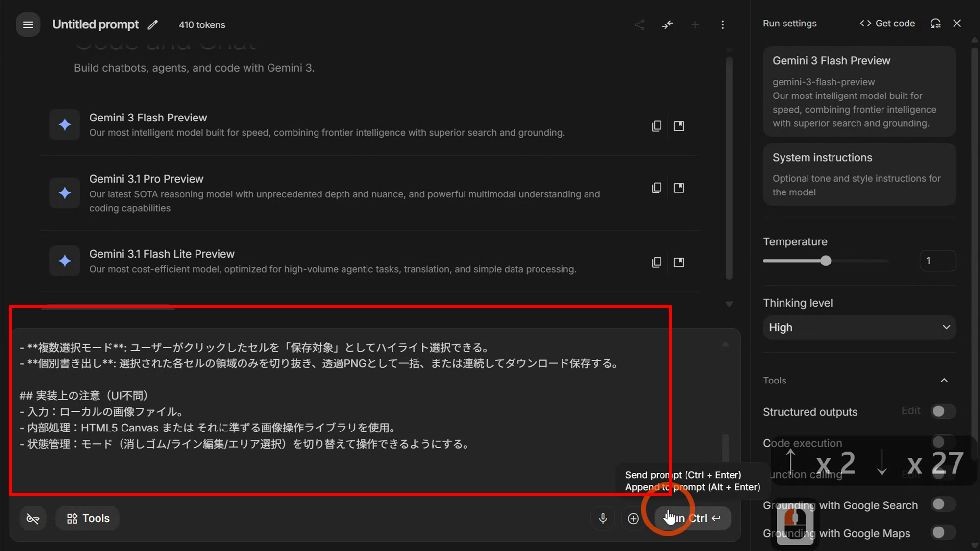Open the Tools button in prompt bar
This screenshot has height=551, width=980.
pyautogui.click(x=88, y=518)
